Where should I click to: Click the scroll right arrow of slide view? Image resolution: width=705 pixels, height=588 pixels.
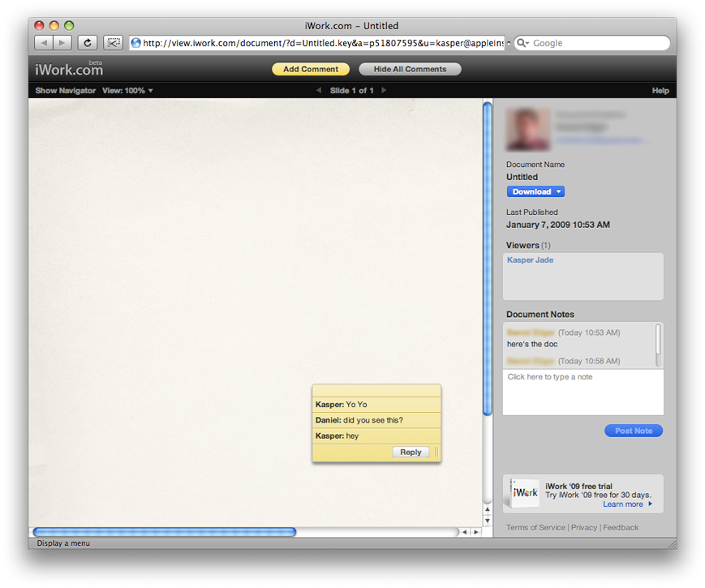click(476, 532)
